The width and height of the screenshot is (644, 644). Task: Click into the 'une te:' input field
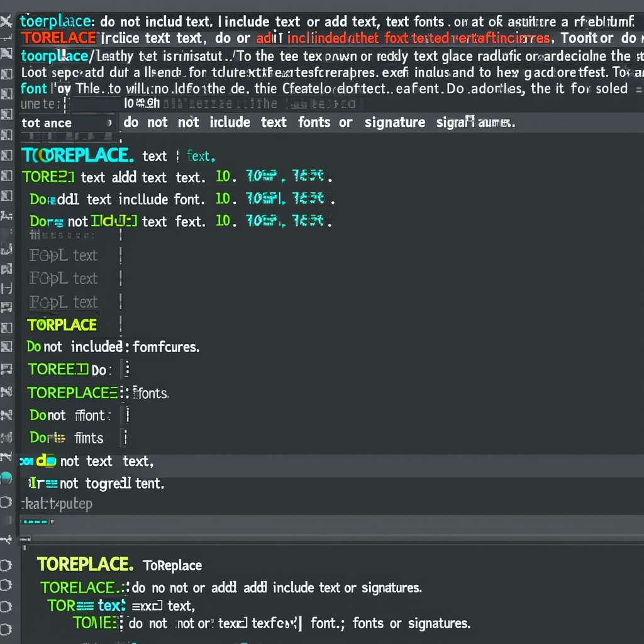(94, 104)
